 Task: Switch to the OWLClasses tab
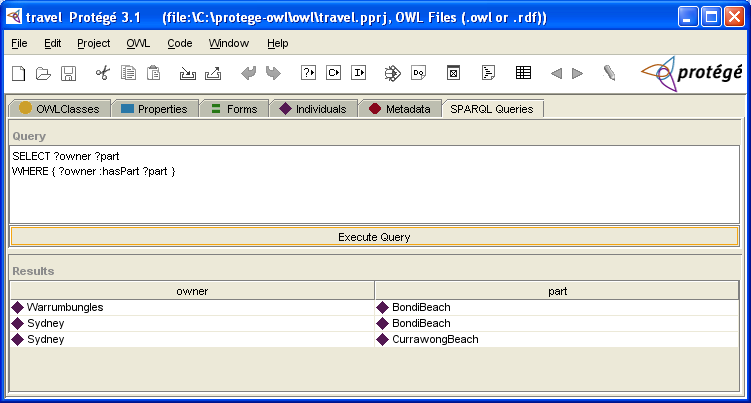58,109
